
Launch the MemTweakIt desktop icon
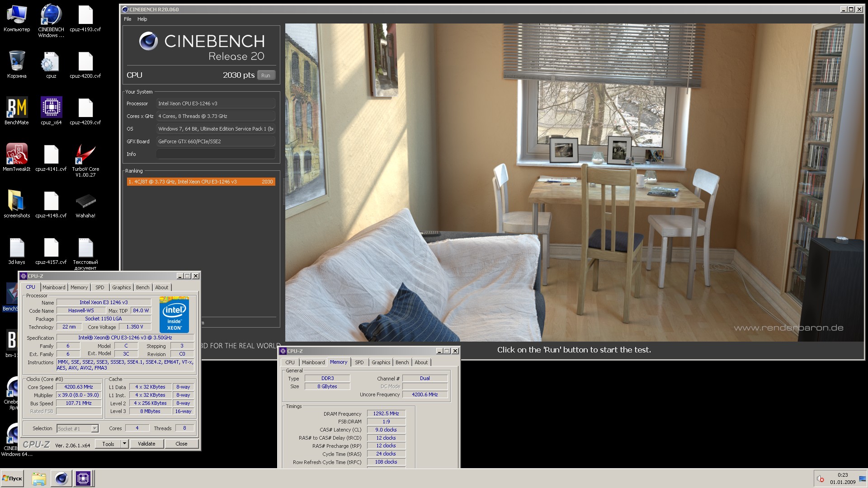tap(17, 158)
